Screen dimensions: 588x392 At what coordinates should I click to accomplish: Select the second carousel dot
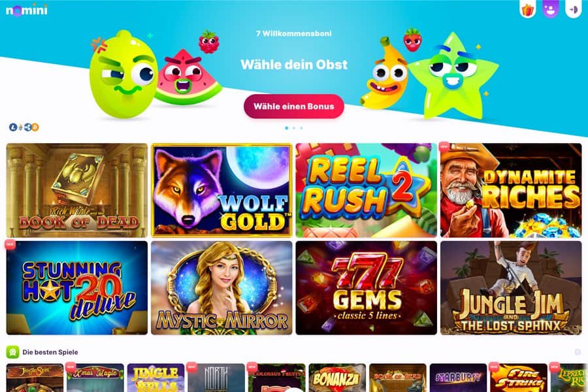(294, 128)
